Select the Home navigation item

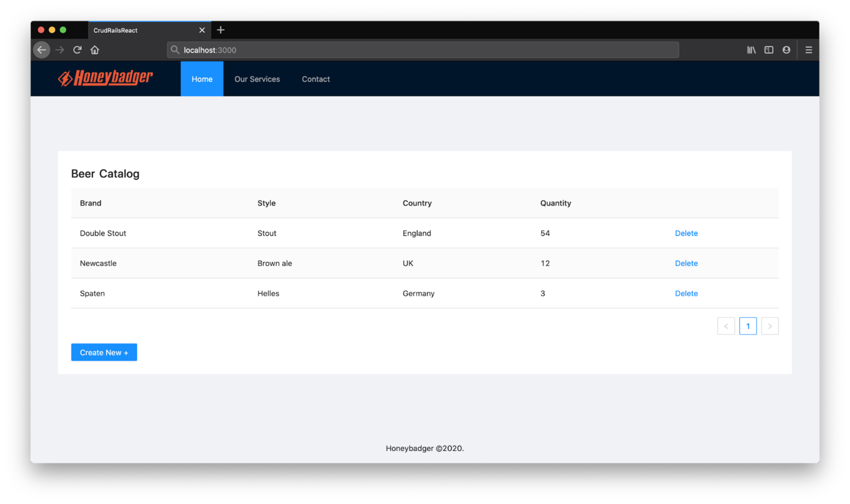pos(202,79)
